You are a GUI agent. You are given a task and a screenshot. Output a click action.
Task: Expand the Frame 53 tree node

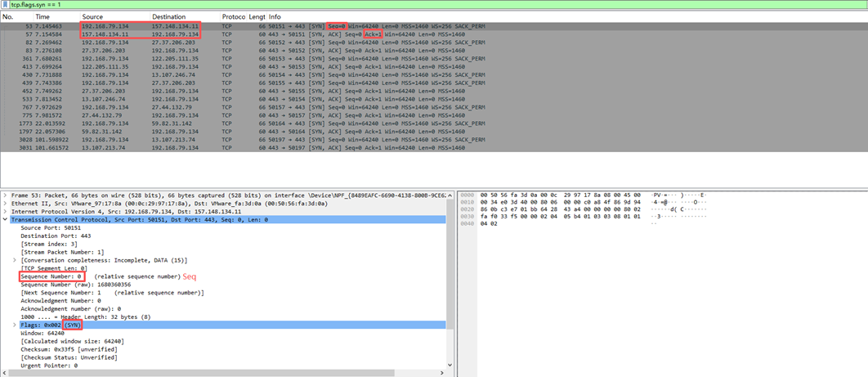5,195
